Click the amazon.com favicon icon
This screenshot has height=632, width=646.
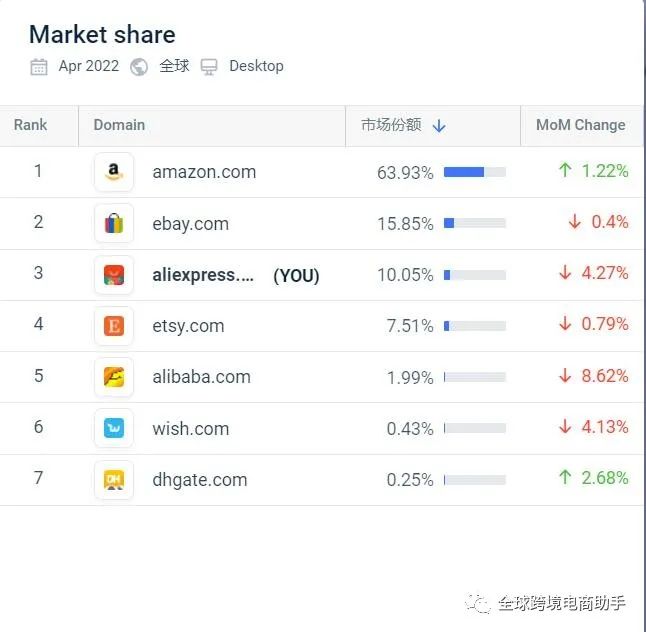click(x=114, y=172)
